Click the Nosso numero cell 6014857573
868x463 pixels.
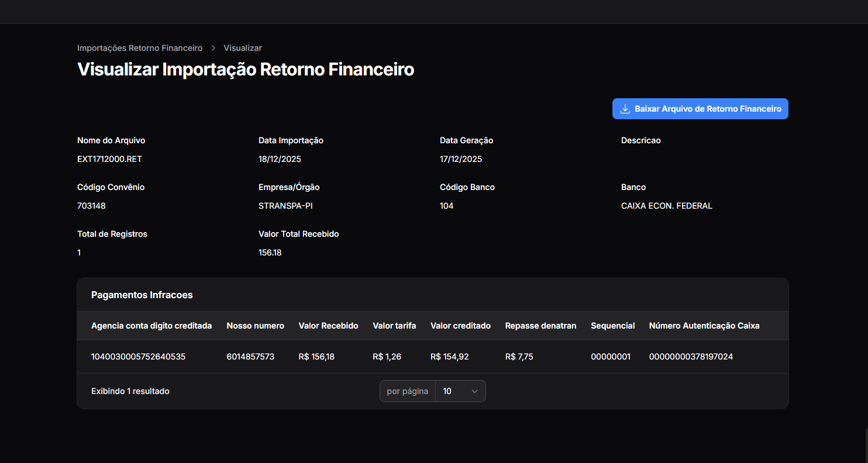[250, 357]
